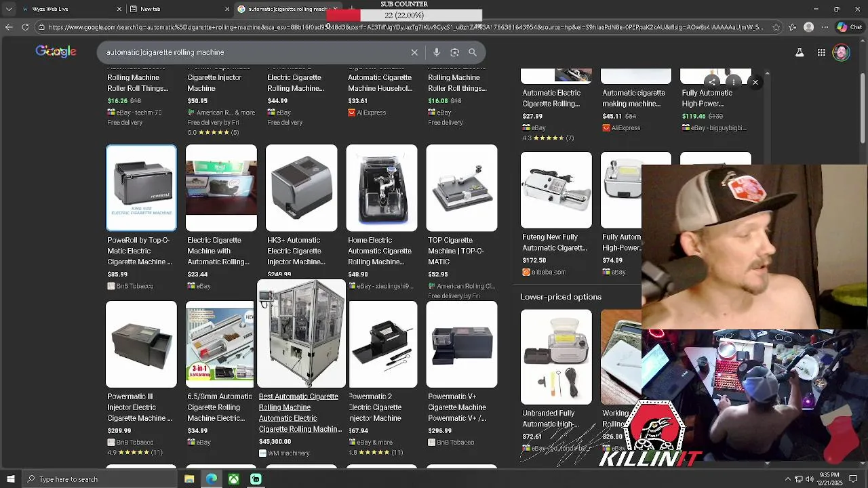Screen dimensions: 868x488
Task: Open PoweRoll by Top-O-Matic product thumbnail
Action: coord(141,188)
